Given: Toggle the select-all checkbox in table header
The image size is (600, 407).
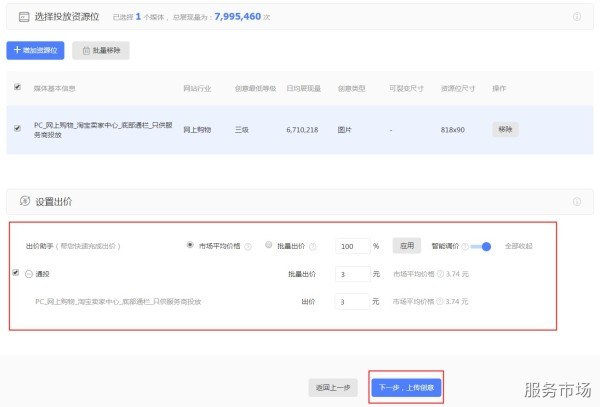Looking at the screenshot, I should (x=17, y=87).
